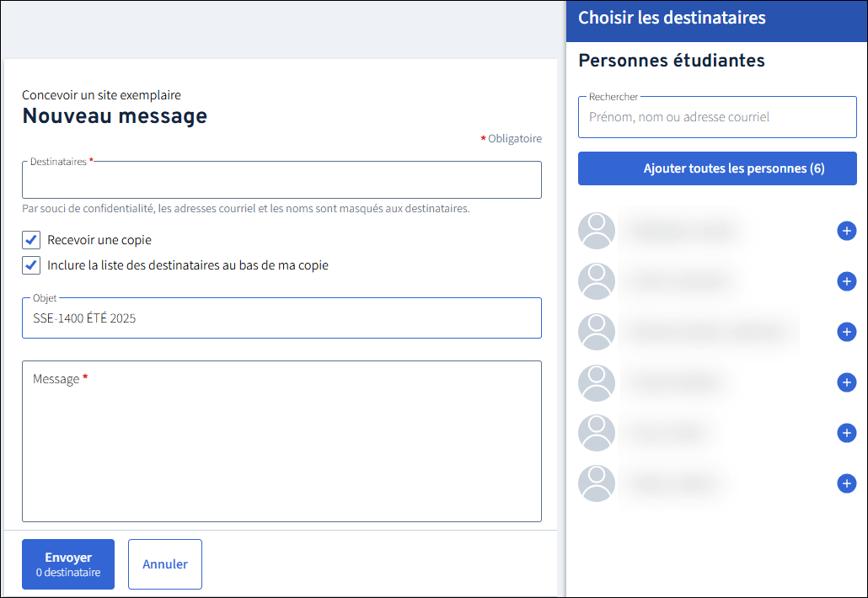The height and width of the screenshot is (598, 868).
Task: Add the third student with plus icon
Action: [847, 332]
